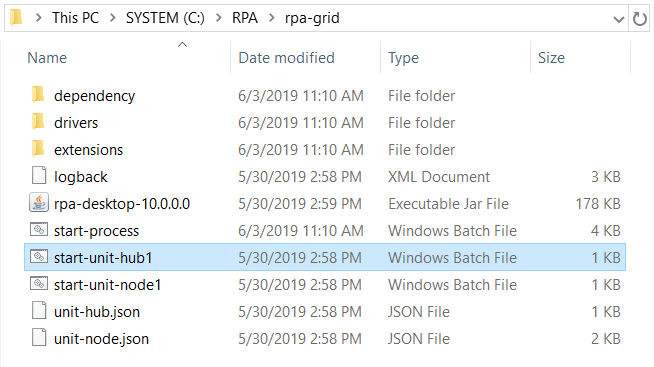Toggle sort direction arrow above Name
This screenshot has width=654, height=367.
click(x=182, y=45)
